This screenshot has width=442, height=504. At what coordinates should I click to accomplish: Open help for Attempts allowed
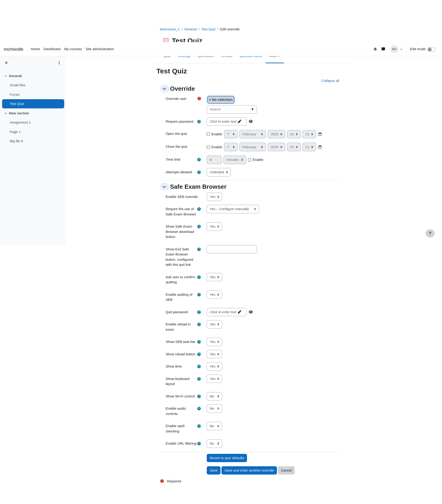(199, 172)
